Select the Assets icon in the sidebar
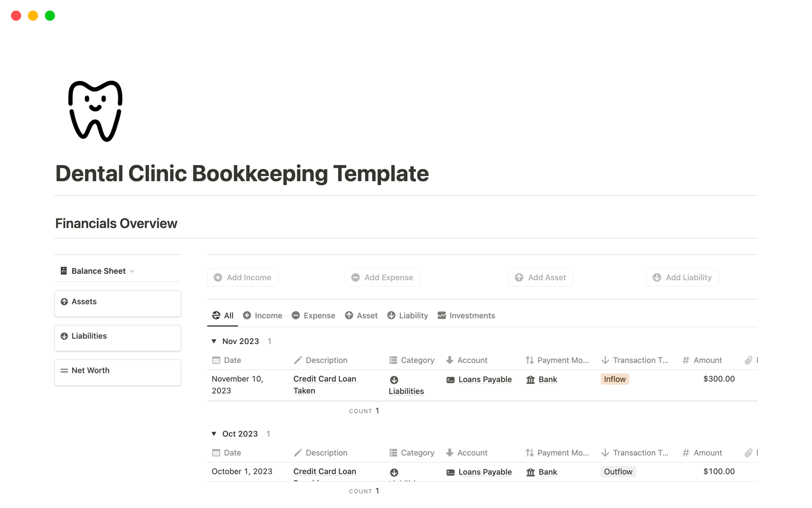 tap(64, 301)
